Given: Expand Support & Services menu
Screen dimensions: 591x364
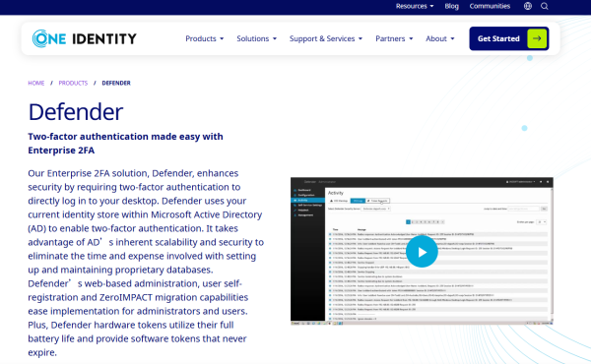Looking at the screenshot, I should tap(326, 38).
